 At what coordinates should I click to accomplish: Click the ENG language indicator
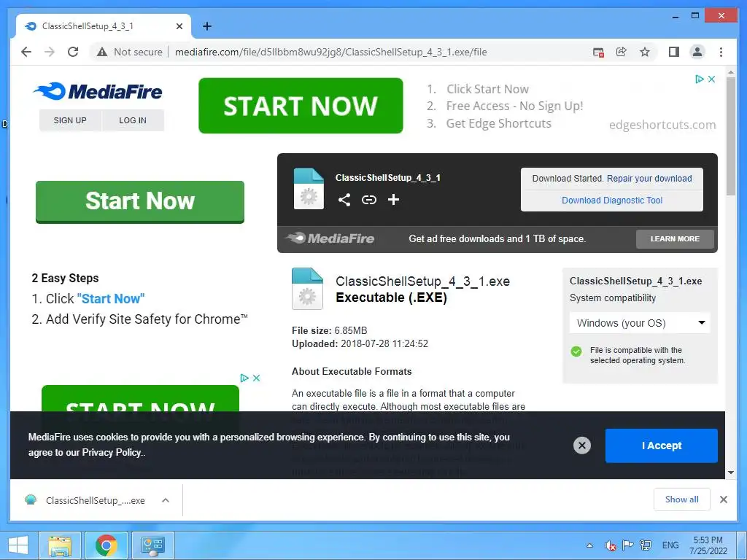[670, 545]
